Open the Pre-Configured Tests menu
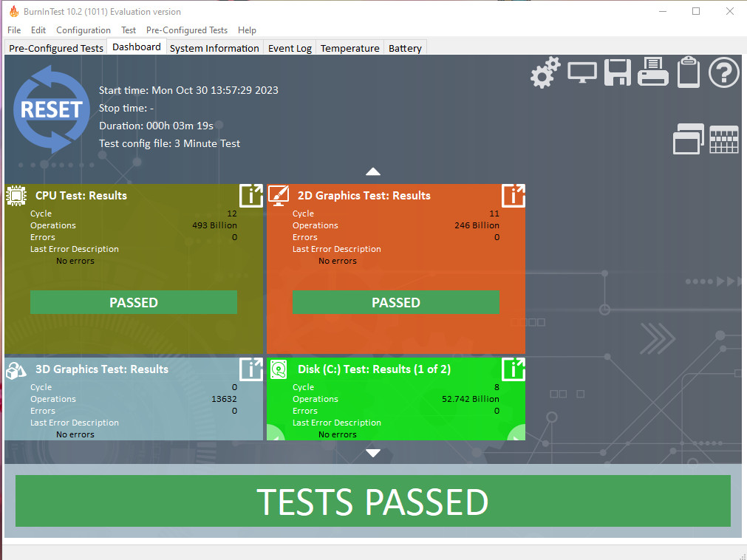The image size is (747, 560). click(x=187, y=30)
